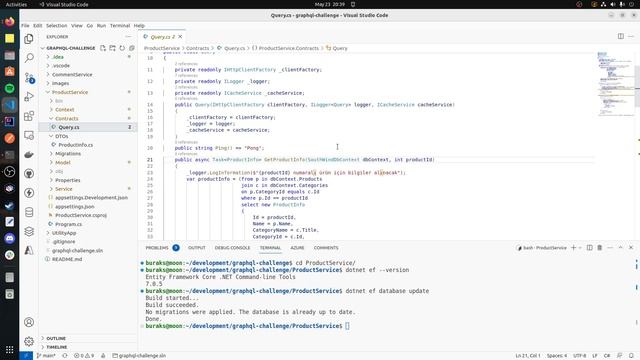
Task: Switch to the OUTPUT tab
Action: (197, 248)
